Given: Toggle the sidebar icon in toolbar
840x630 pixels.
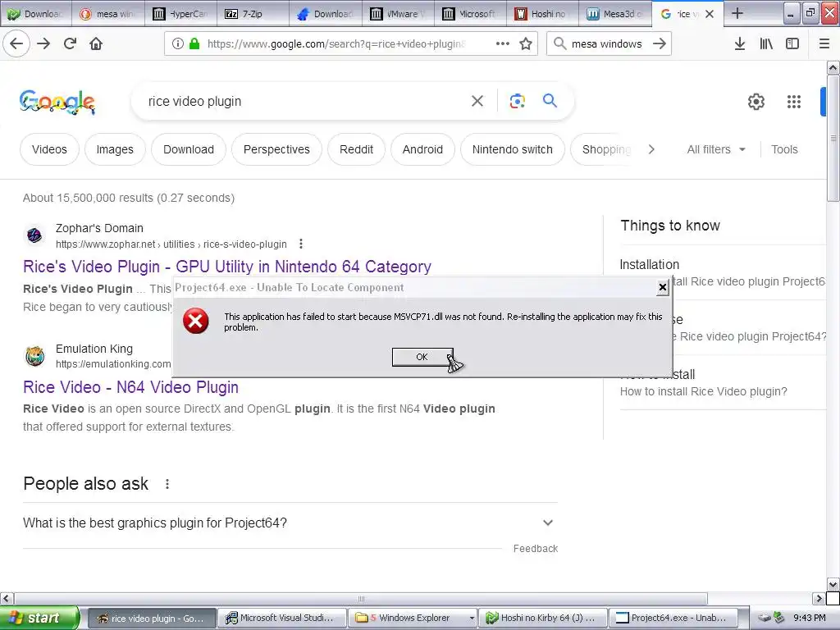Looking at the screenshot, I should pos(792,43).
